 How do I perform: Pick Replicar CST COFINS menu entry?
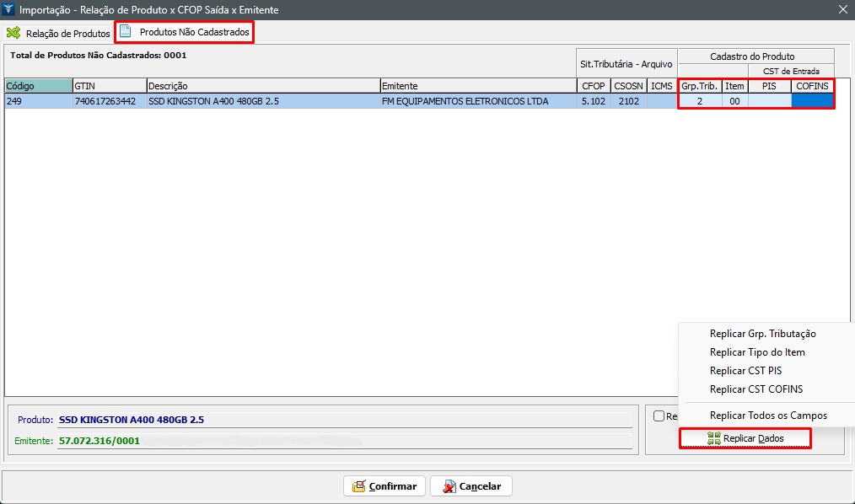point(756,389)
